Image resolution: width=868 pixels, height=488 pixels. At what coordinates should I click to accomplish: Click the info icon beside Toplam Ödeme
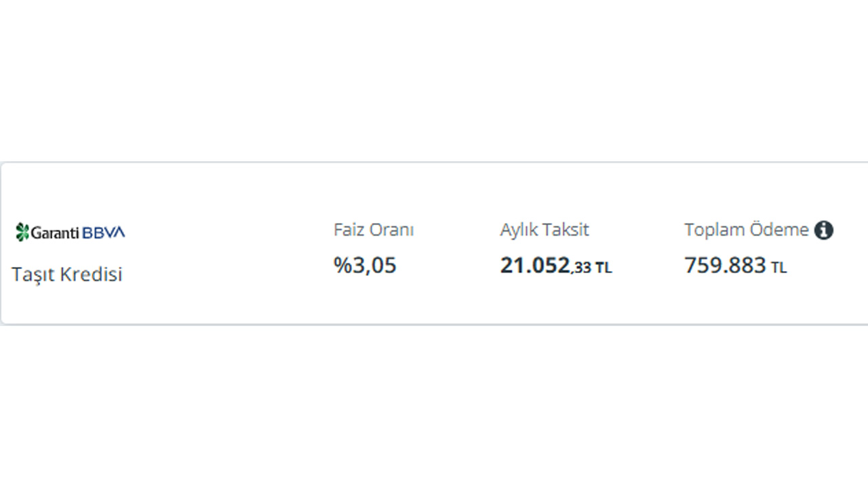[823, 230]
